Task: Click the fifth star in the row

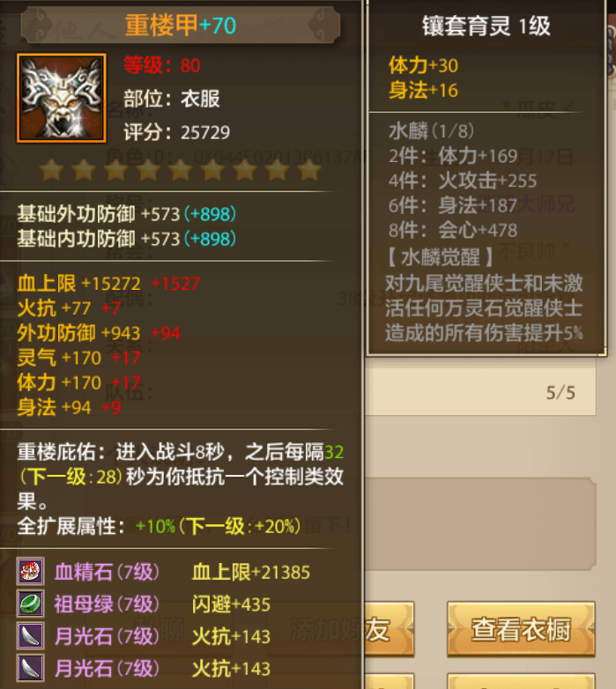Action: point(180,170)
